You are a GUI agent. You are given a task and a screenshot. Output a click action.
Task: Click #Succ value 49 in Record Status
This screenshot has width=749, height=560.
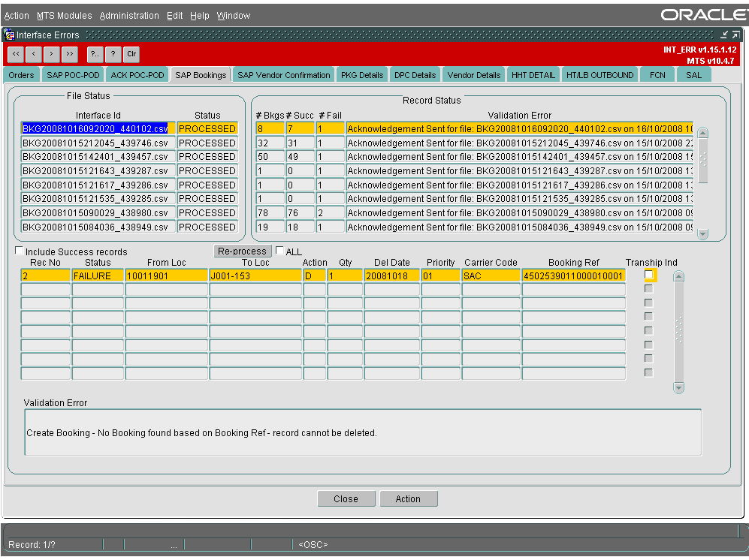click(x=300, y=157)
